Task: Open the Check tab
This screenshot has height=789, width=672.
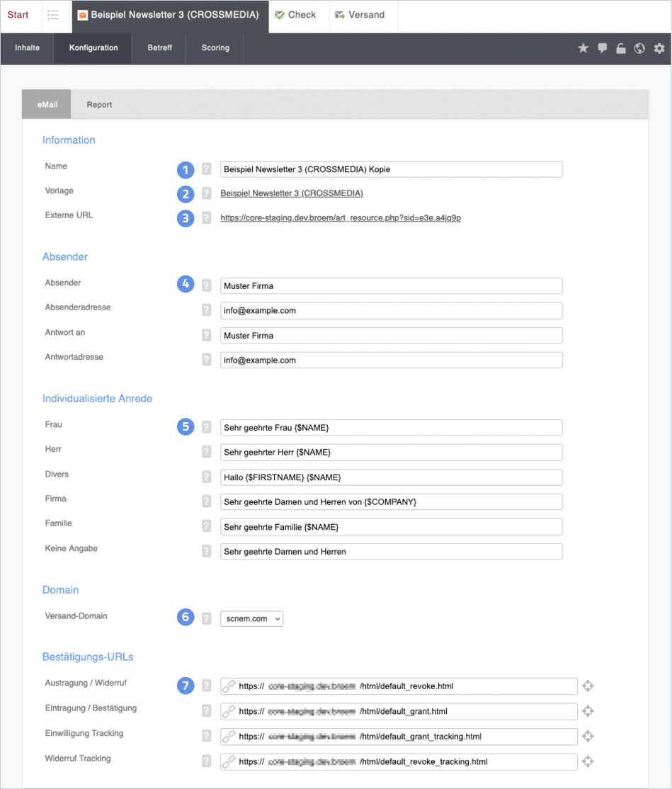Action: [296, 15]
